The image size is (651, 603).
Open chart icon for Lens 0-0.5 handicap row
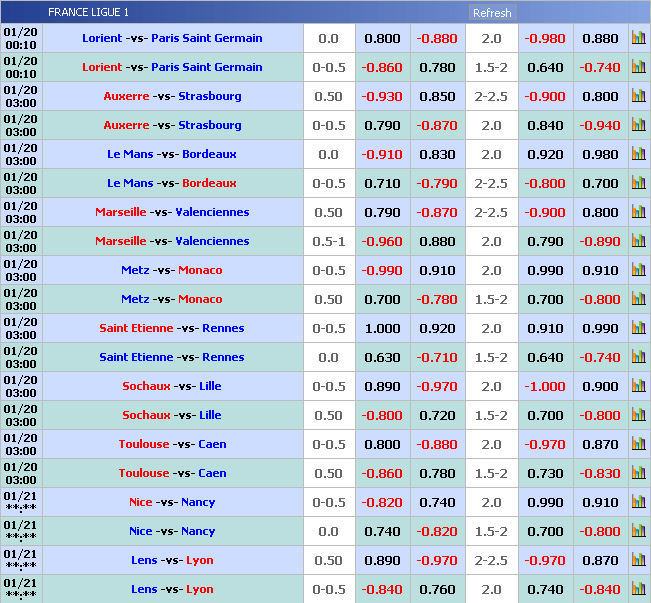coord(638,590)
